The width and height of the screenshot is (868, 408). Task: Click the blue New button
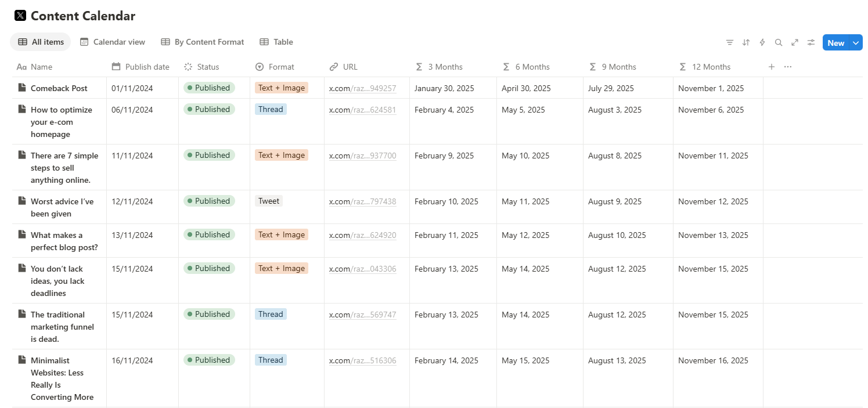pos(835,42)
